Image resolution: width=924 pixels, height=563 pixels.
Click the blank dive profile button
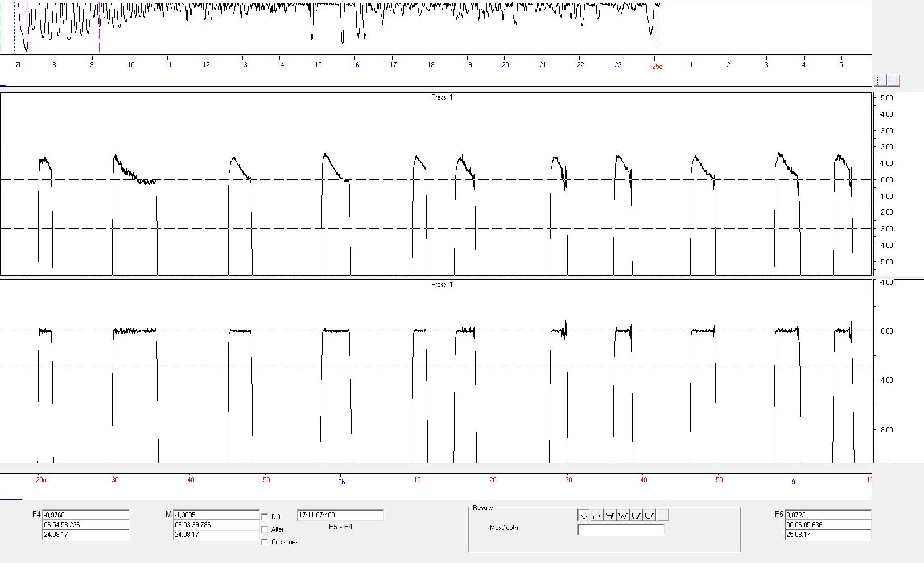(x=662, y=516)
